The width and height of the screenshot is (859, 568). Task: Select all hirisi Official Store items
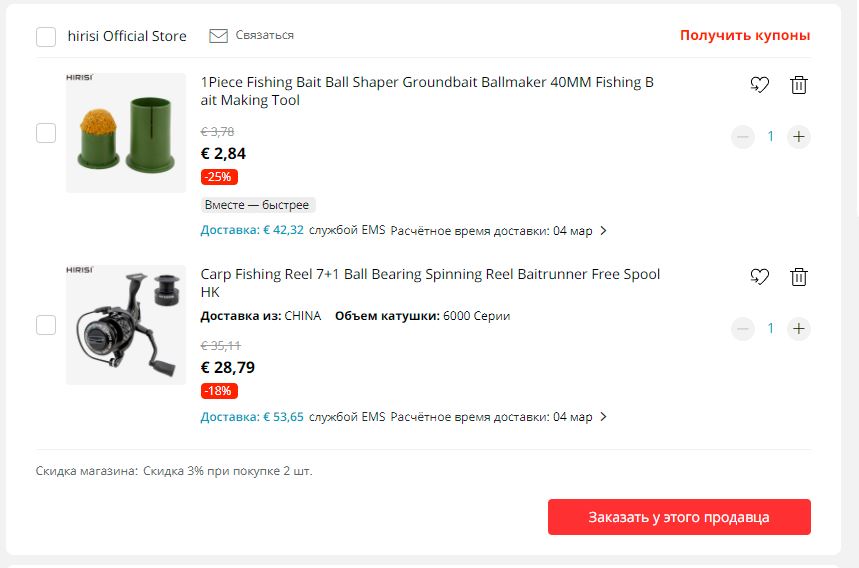pos(46,37)
